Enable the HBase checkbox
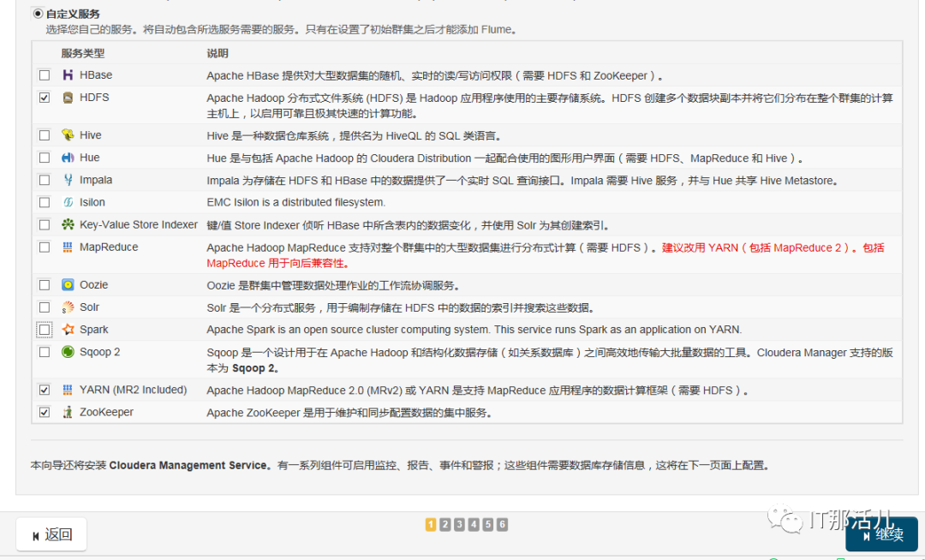The height and width of the screenshot is (560, 925). [x=45, y=74]
